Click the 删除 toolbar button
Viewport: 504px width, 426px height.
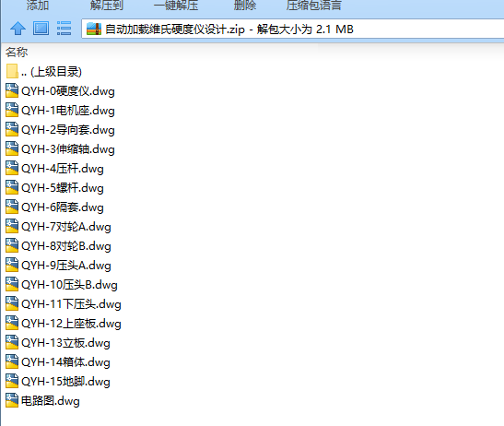245,6
